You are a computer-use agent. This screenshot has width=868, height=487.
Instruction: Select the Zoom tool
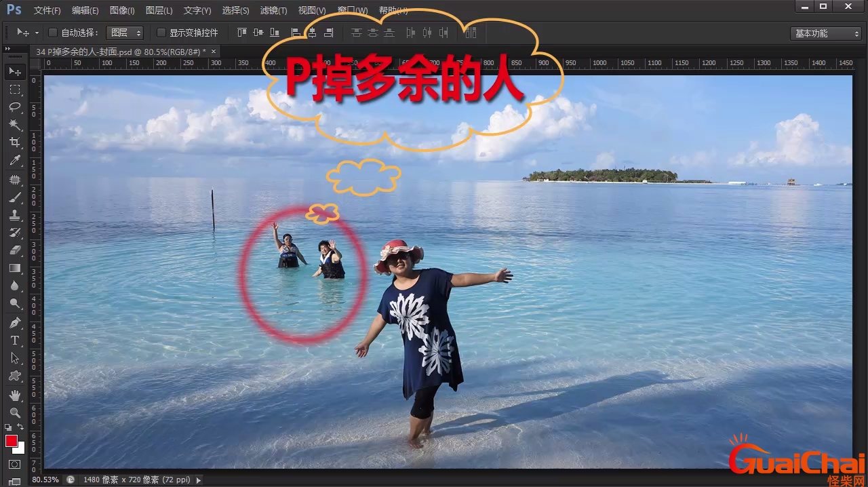point(15,412)
